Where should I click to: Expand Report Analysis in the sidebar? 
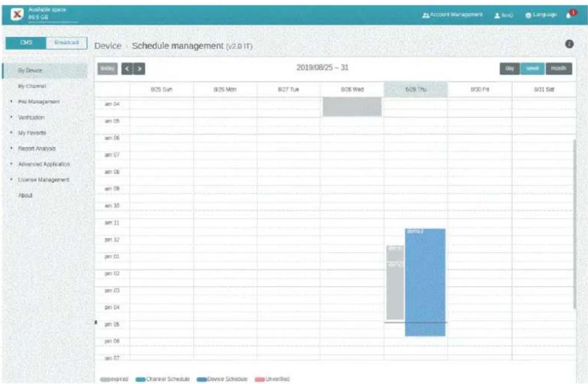point(37,149)
